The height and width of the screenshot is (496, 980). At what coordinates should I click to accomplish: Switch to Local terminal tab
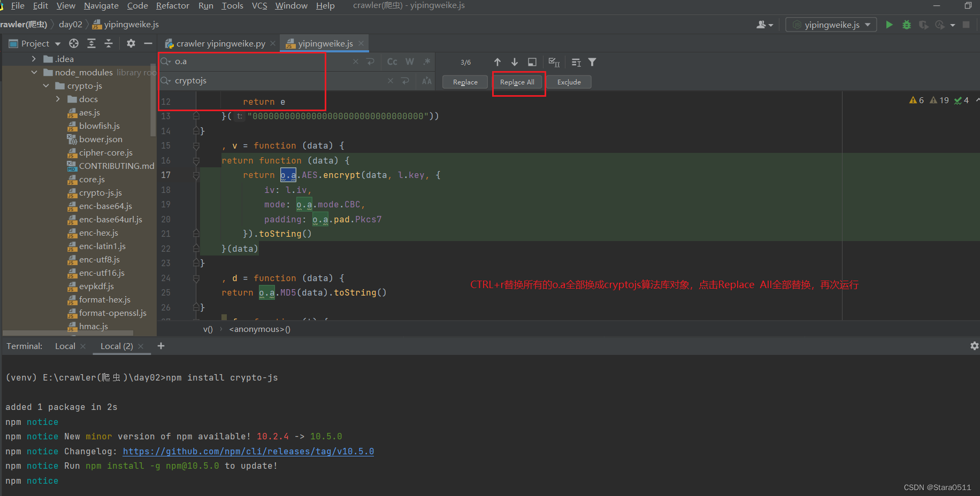[65, 346]
